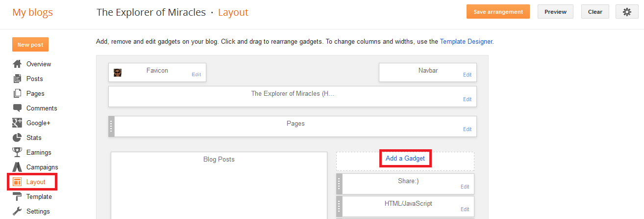Click the Earnings trophy icon
Viewport: 644px width, 219px height.
(x=17, y=152)
